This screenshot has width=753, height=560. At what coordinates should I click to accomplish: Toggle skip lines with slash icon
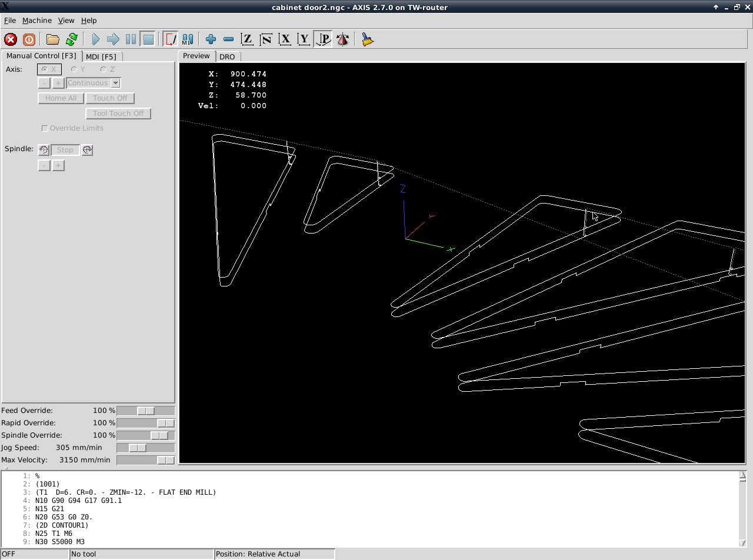171,39
